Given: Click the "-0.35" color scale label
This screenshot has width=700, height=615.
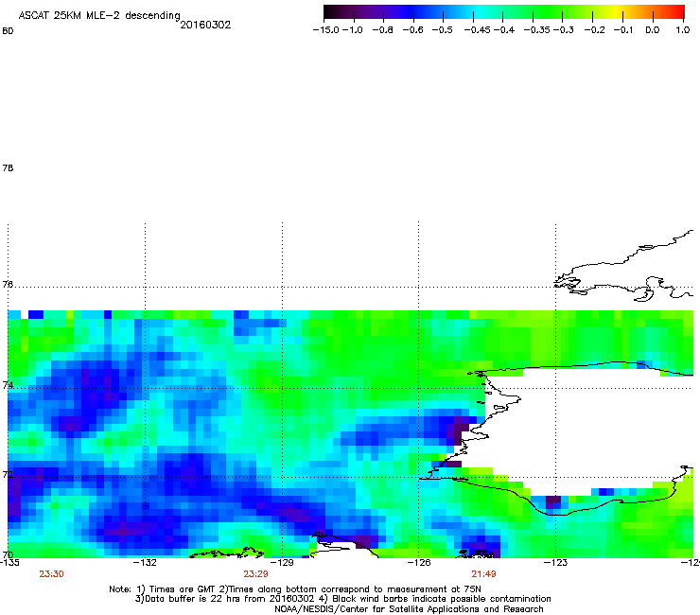Looking at the screenshot, I should 537,30.
